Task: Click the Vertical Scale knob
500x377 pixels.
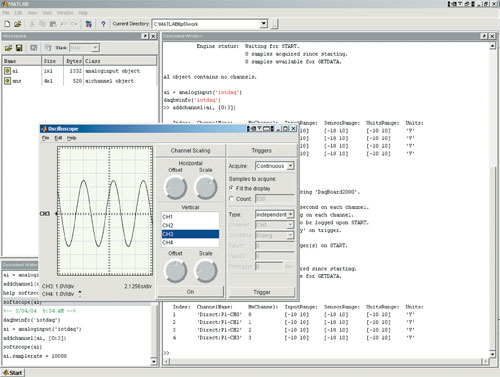Action: tap(206, 271)
